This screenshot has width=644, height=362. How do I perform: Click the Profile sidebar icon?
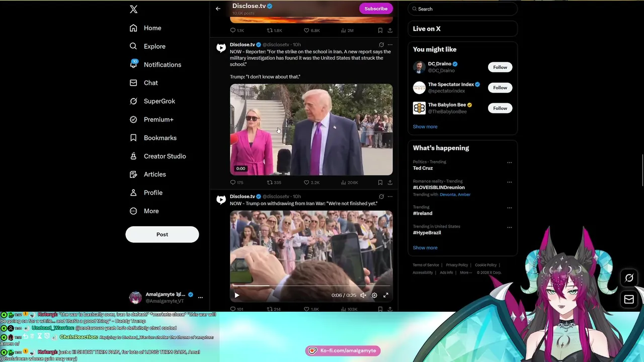pos(133,193)
